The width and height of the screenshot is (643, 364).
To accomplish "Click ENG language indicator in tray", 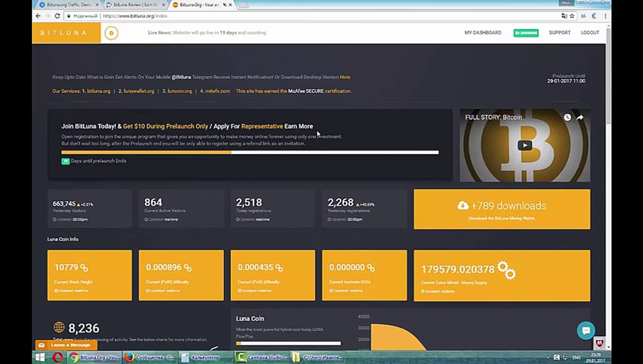I will (576, 357).
